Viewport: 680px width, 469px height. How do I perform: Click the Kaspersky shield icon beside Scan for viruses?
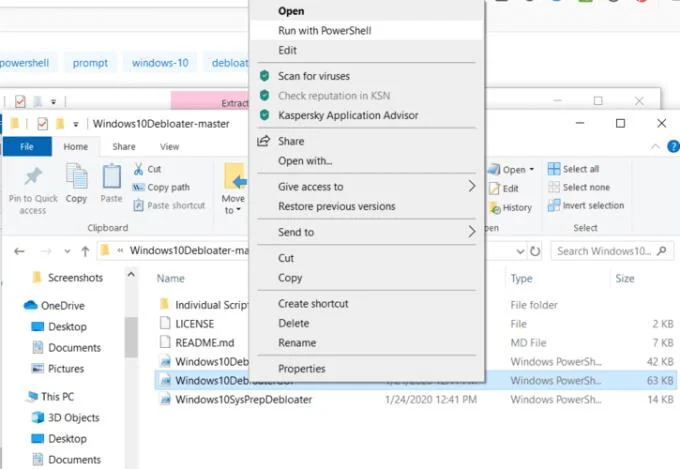pyautogui.click(x=264, y=76)
